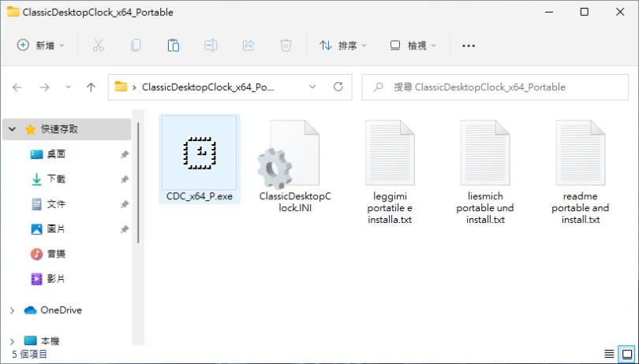
Task: Open 影片 in the sidebar
Action: pos(56,278)
